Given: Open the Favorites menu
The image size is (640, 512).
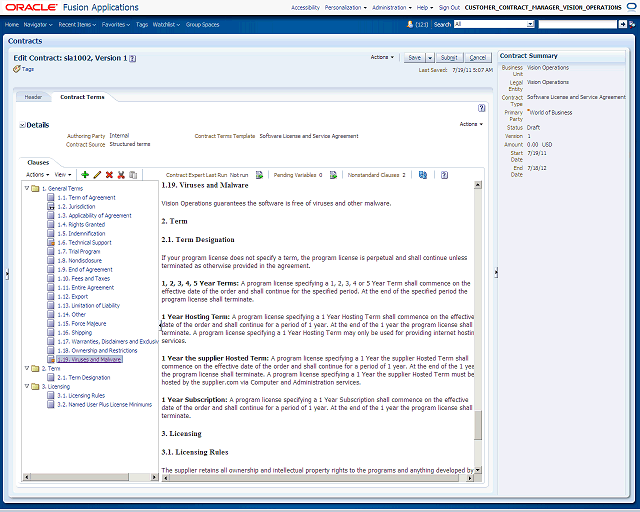Looking at the screenshot, I should point(116,24).
